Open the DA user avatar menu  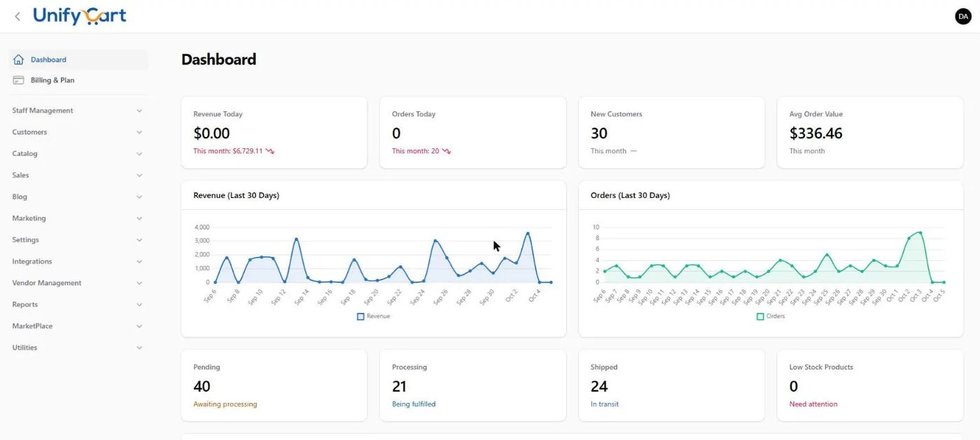963,16
